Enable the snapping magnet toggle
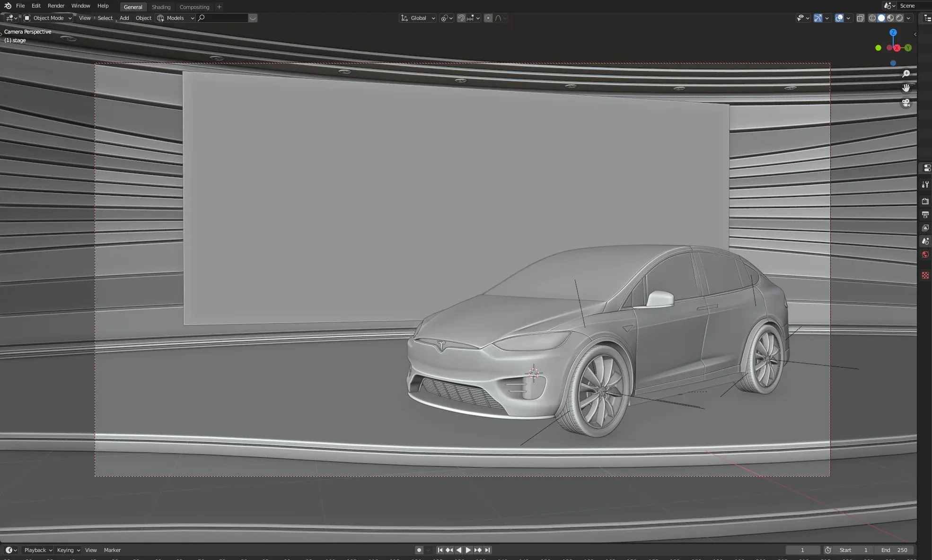Screen dimensions: 932x560 (x=461, y=17)
